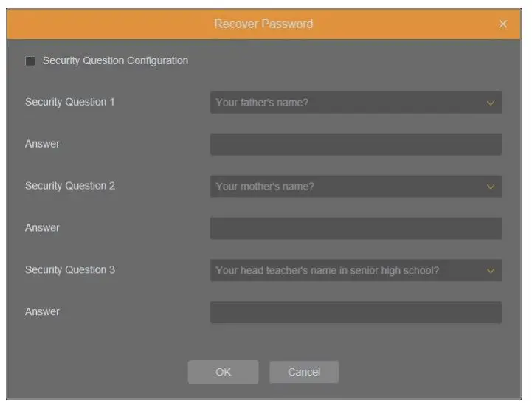Screen dimensions: 532x408
Task: Open the "Your mother's name?" dropdown
Action: pos(347,187)
